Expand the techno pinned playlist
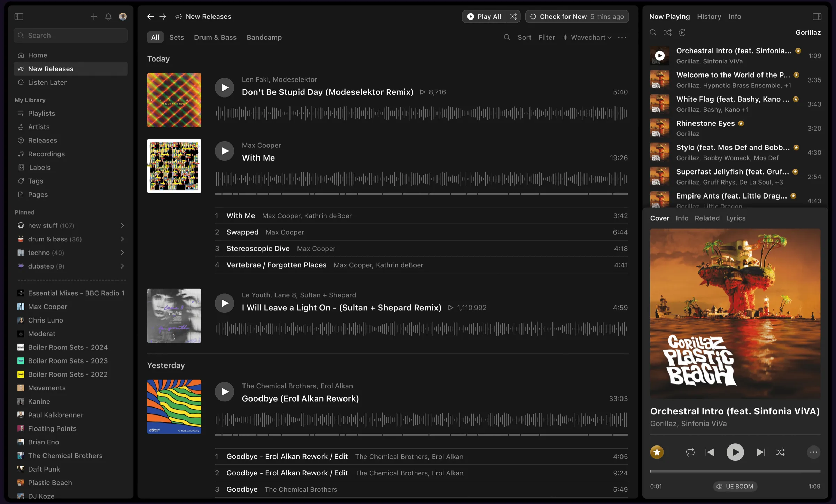836x504 pixels. 122,253
